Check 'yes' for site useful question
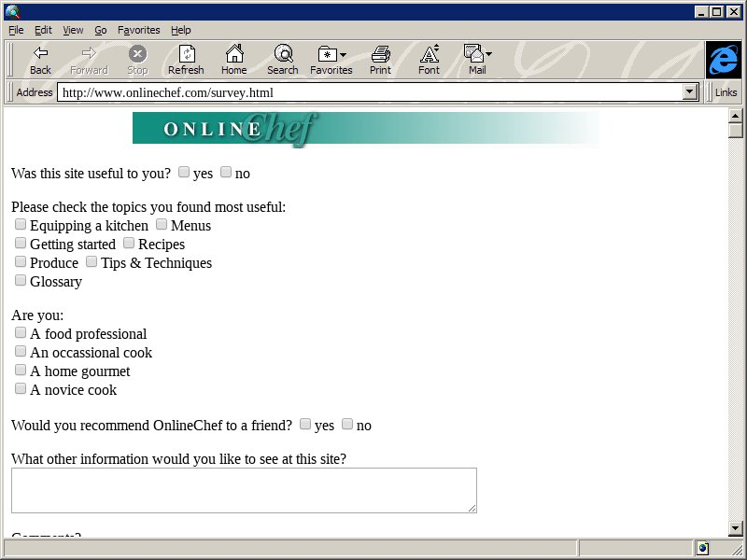Image resolution: width=747 pixels, height=560 pixels. pos(184,173)
